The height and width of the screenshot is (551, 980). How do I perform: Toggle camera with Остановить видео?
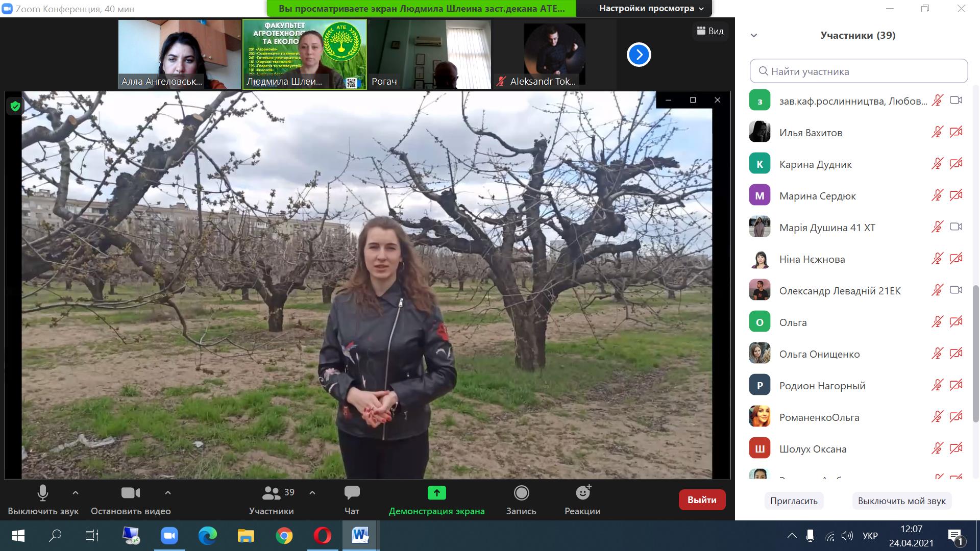[131, 493]
